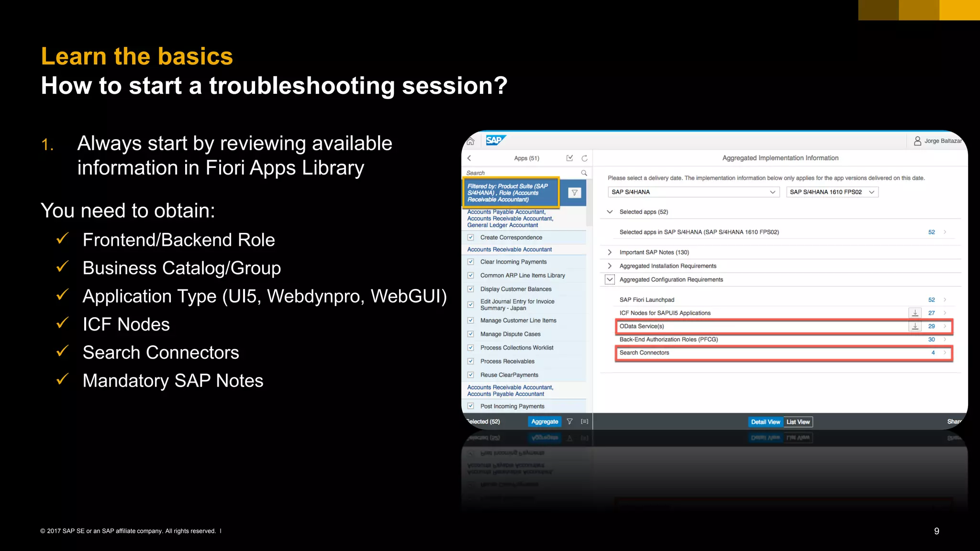
Task: Click footer list settings icon
Action: pos(584,421)
